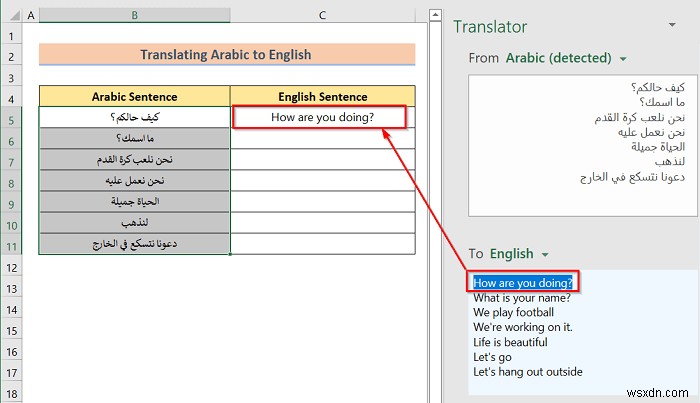Select empty English cell C10
Screen dimensions: 700x403
click(322, 222)
